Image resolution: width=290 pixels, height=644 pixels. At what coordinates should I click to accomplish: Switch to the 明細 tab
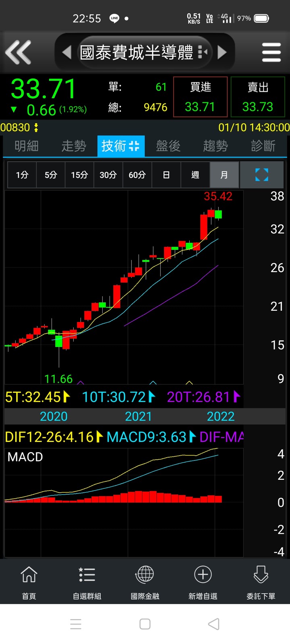tap(27, 146)
